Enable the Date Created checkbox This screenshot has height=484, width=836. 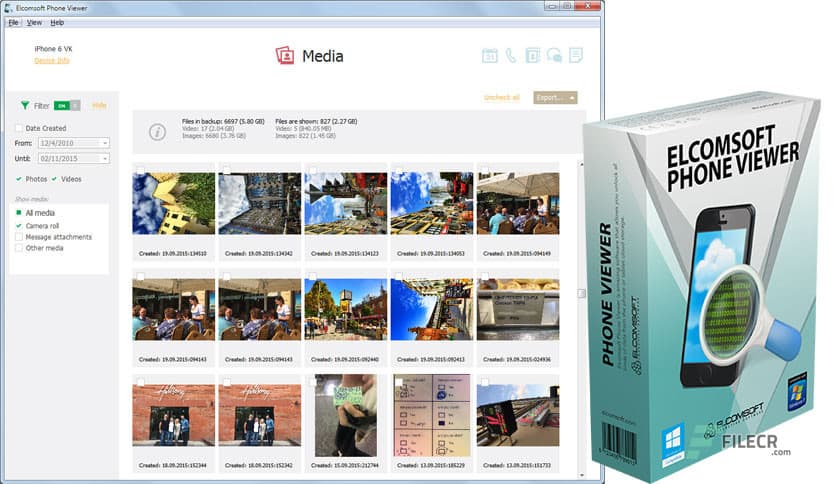click(19, 128)
